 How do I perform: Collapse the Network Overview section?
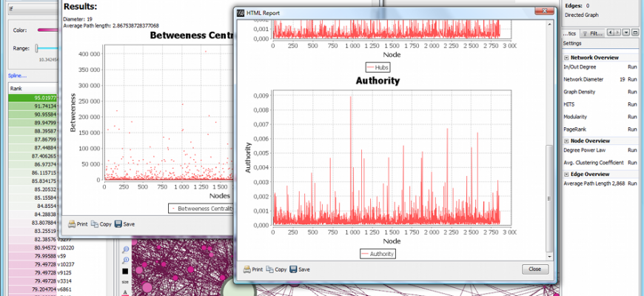click(566, 57)
